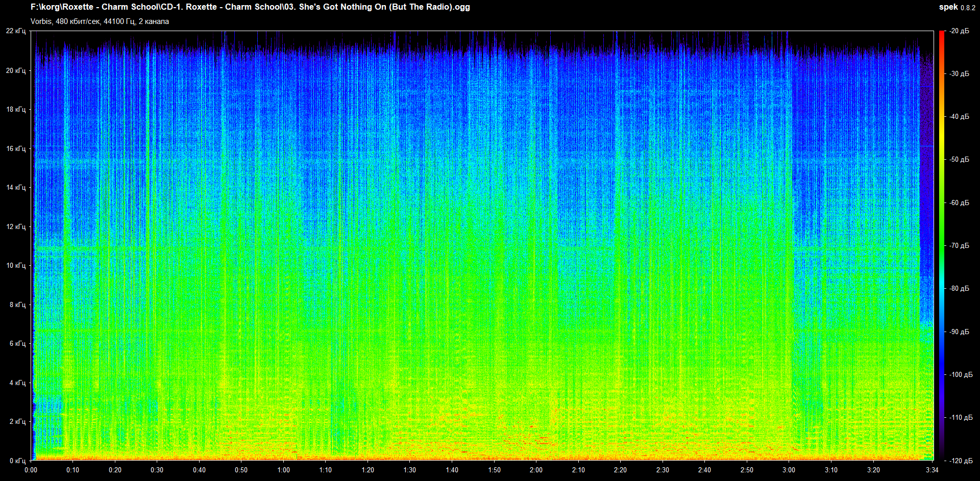This screenshot has width=980, height=481.
Task: Click the Vorbis codec info line
Action: (x=100, y=21)
